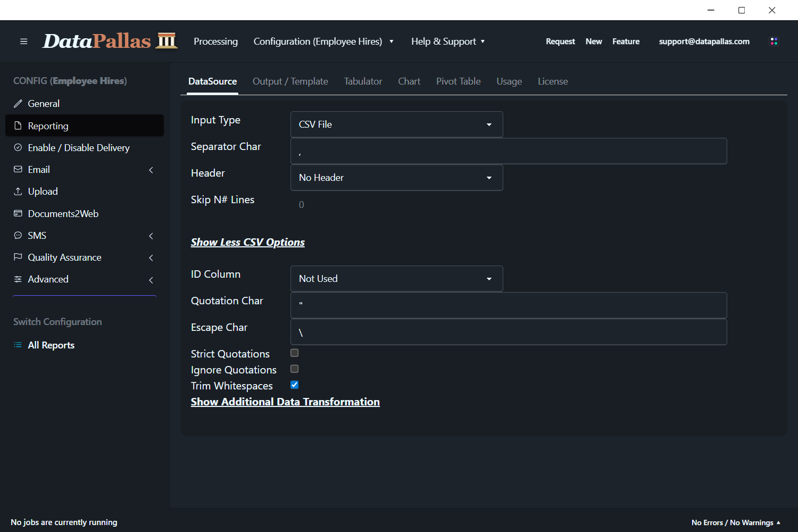Click the upload arrow icon beside Upload
This screenshot has width=798, height=532.
pos(18,191)
